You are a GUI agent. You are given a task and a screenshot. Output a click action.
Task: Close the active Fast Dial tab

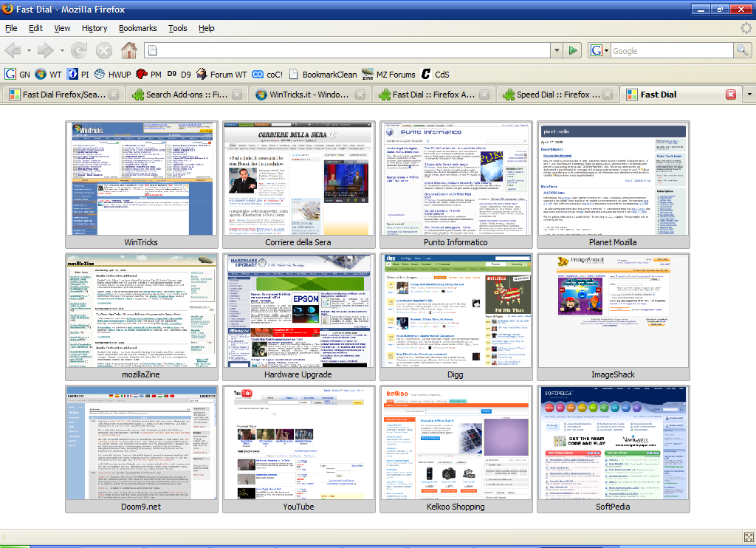731,95
